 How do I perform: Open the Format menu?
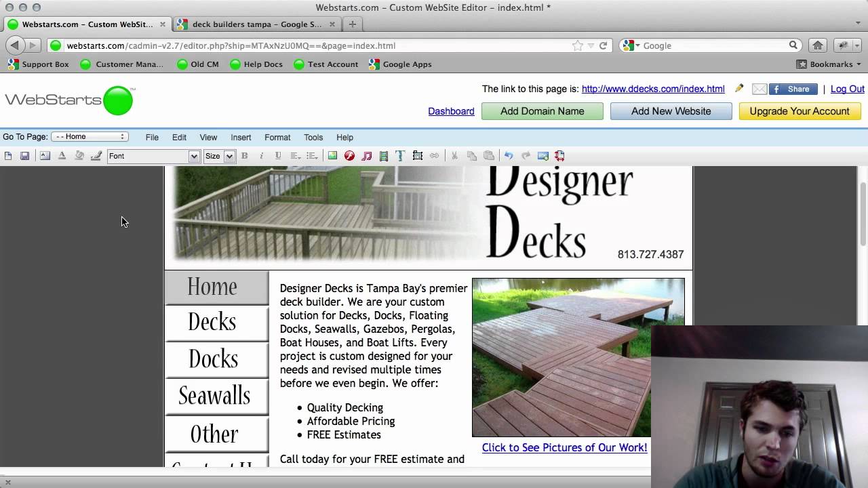[277, 137]
